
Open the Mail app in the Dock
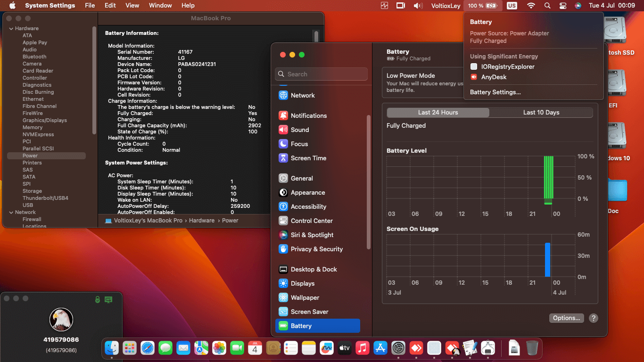pos(183,348)
